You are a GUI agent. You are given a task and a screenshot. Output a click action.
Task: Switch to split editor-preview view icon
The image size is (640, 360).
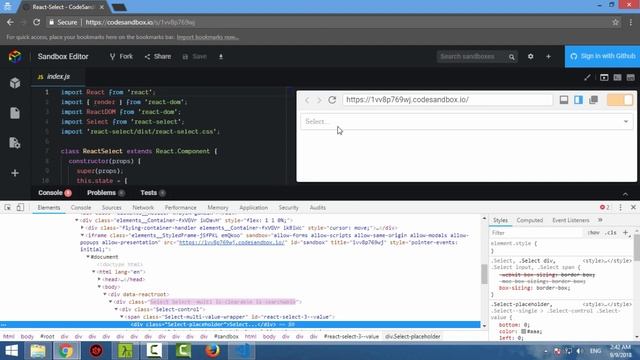point(617,77)
